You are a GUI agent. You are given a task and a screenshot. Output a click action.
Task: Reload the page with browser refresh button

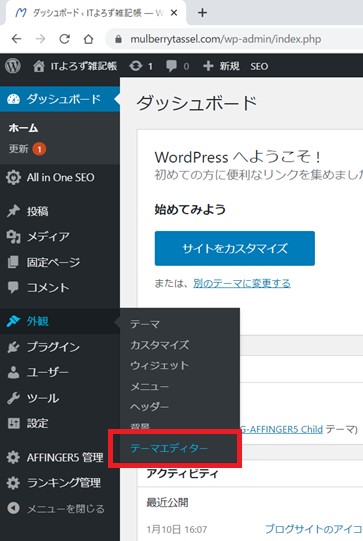[x=65, y=39]
